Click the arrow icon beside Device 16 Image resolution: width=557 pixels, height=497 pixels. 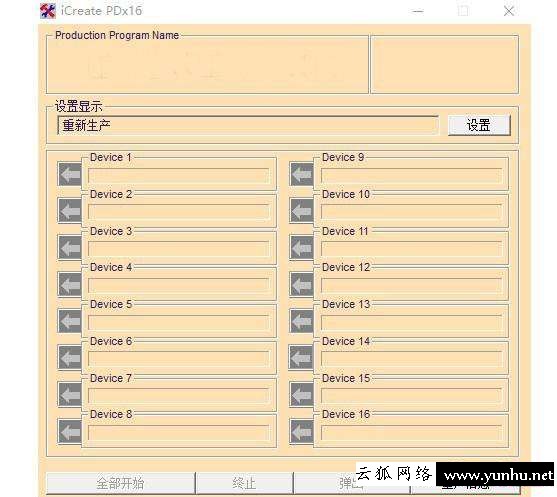coord(302,432)
